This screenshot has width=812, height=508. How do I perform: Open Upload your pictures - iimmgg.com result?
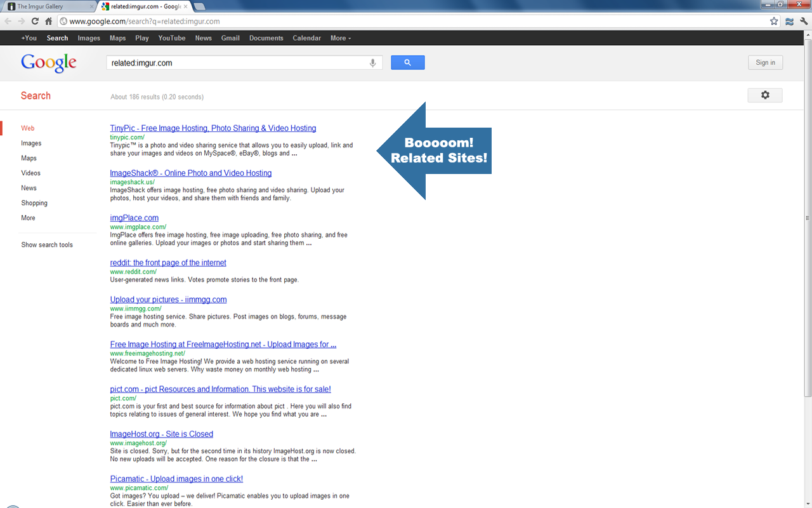tap(169, 300)
